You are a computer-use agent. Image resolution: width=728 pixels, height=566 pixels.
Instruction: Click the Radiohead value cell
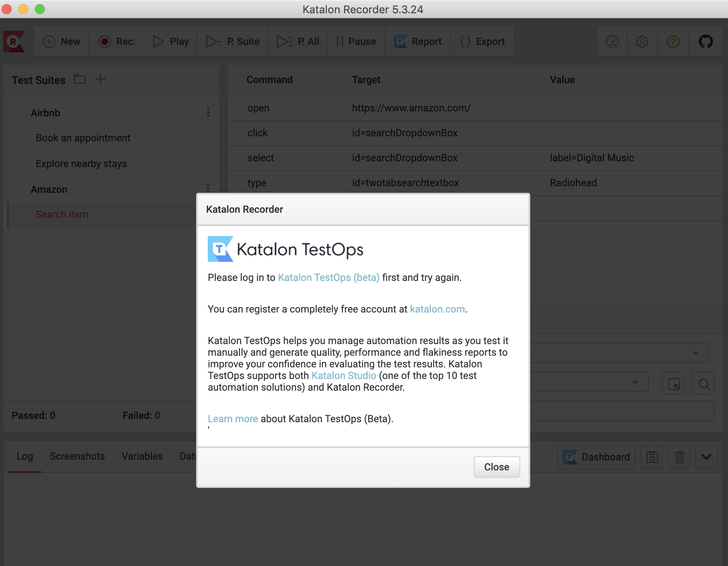[x=573, y=183]
